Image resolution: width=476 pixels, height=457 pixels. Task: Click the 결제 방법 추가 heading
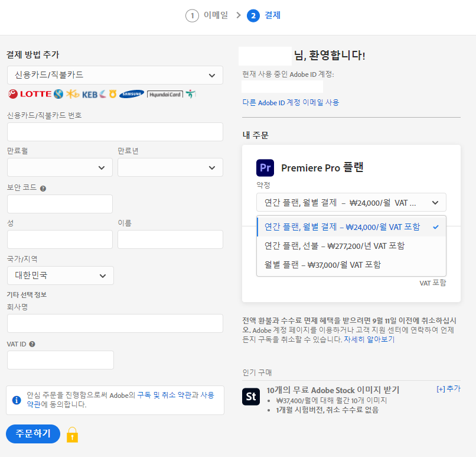[x=33, y=55]
